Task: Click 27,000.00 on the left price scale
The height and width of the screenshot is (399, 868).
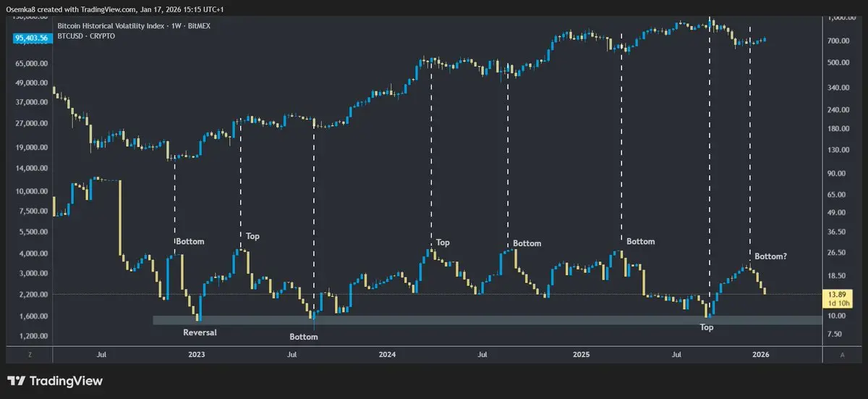Action: point(31,124)
